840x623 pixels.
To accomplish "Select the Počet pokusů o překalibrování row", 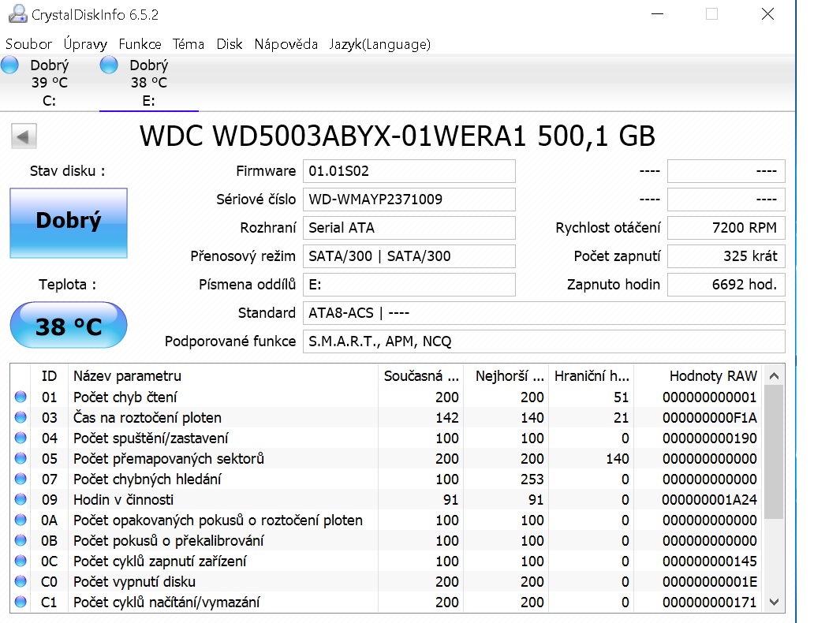I will click(386, 540).
